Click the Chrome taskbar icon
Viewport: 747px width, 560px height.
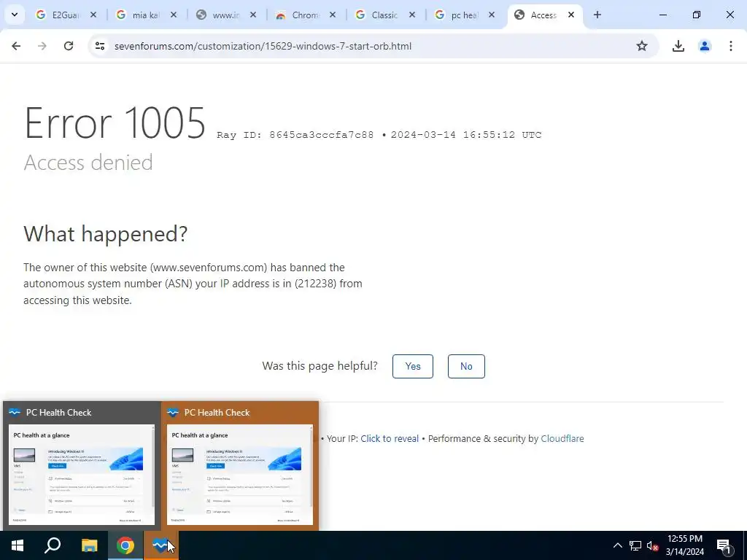125,545
